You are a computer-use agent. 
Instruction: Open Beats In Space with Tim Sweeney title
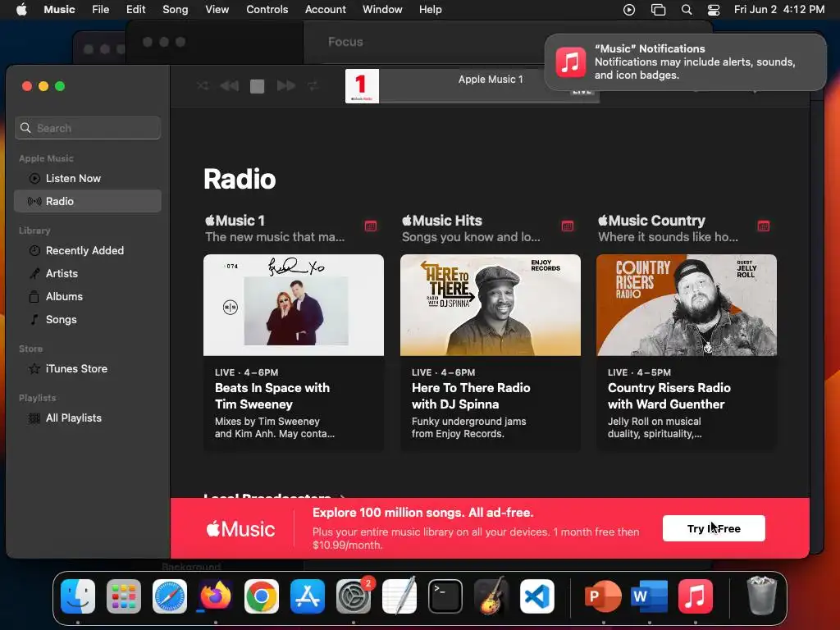(x=272, y=396)
